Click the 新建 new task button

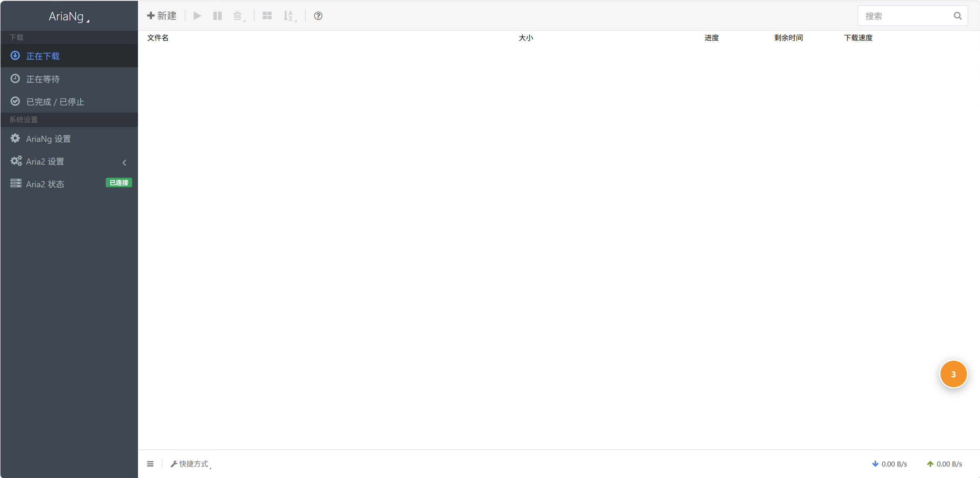(x=162, y=16)
